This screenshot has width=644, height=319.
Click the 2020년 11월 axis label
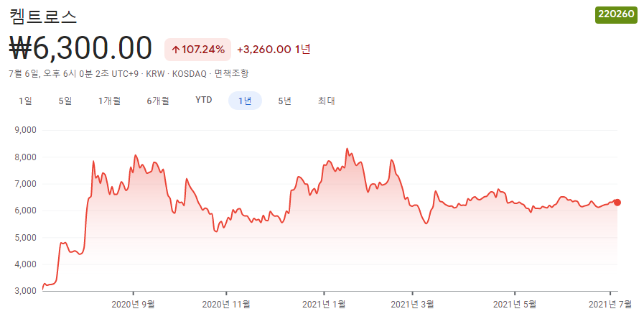point(226,305)
